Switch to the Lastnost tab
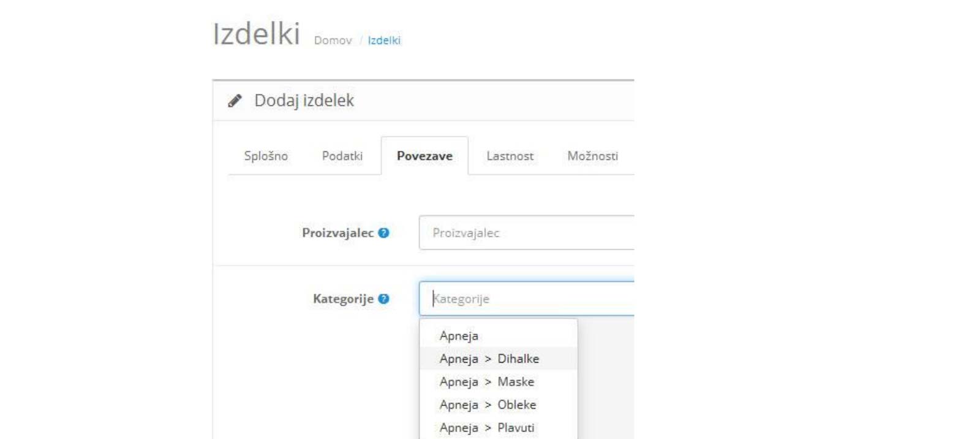This screenshot has height=439, width=980. click(x=510, y=156)
